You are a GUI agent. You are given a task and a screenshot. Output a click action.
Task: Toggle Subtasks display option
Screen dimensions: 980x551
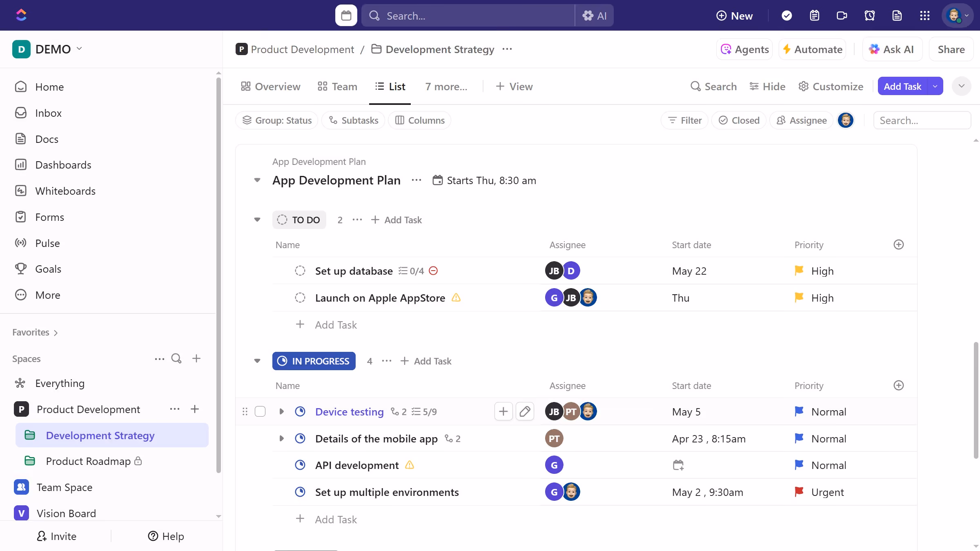353,120
